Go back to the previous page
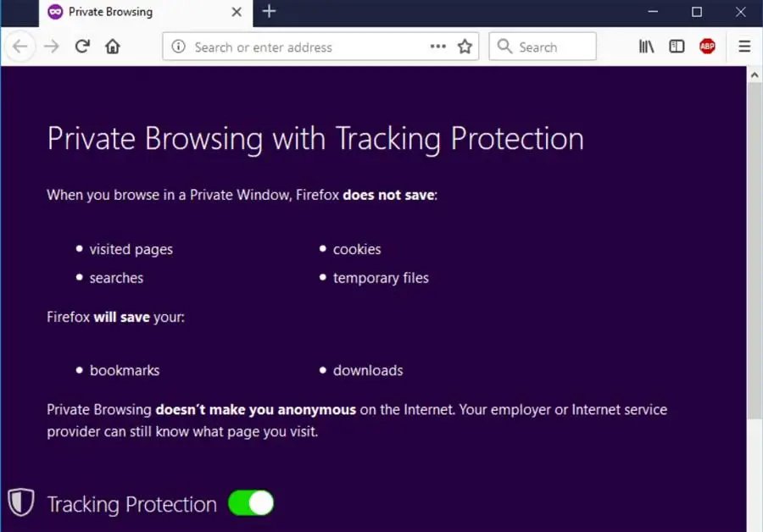 coord(20,47)
